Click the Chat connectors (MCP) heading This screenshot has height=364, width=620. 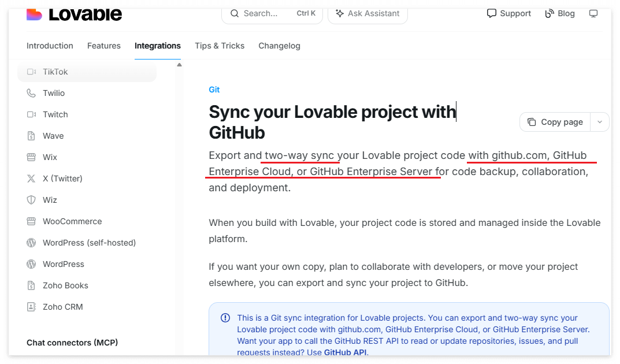point(72,343)
